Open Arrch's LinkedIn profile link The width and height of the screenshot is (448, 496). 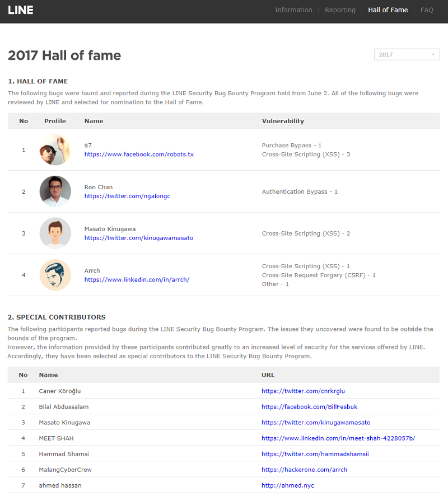point(137,279)
